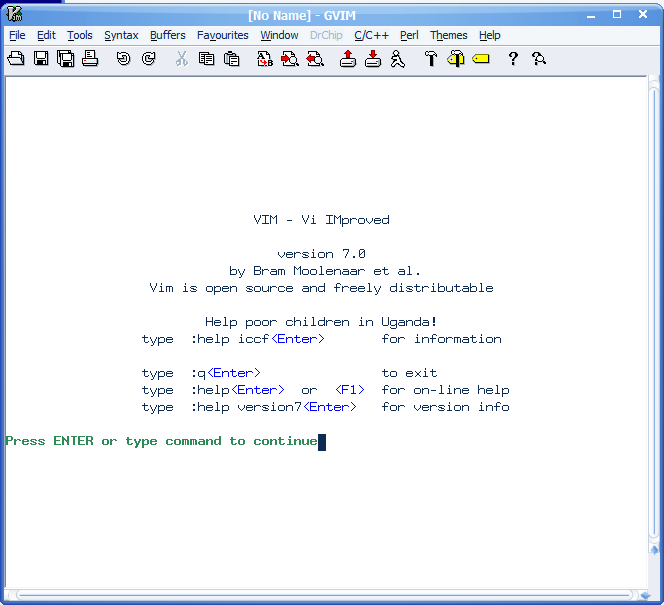Click the horizontal scrollbar at bottom

coord(324,595)
